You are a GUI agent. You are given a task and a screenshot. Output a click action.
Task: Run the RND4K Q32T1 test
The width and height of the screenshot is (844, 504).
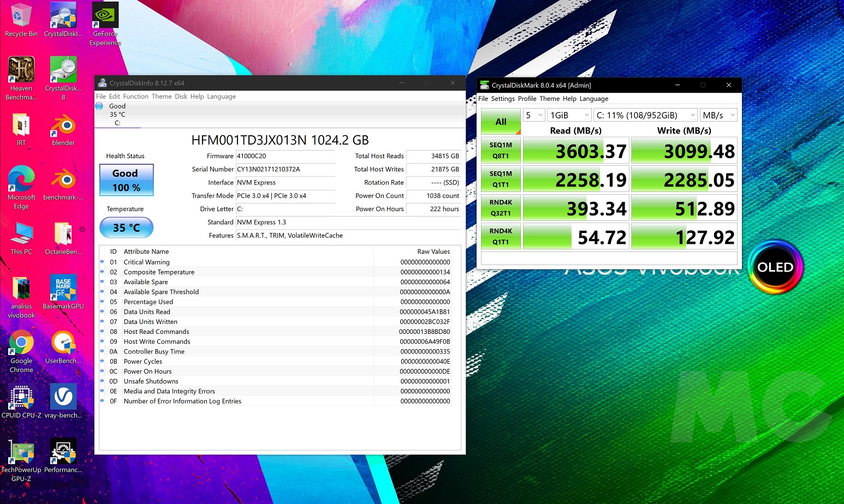(x=501, y=208)
